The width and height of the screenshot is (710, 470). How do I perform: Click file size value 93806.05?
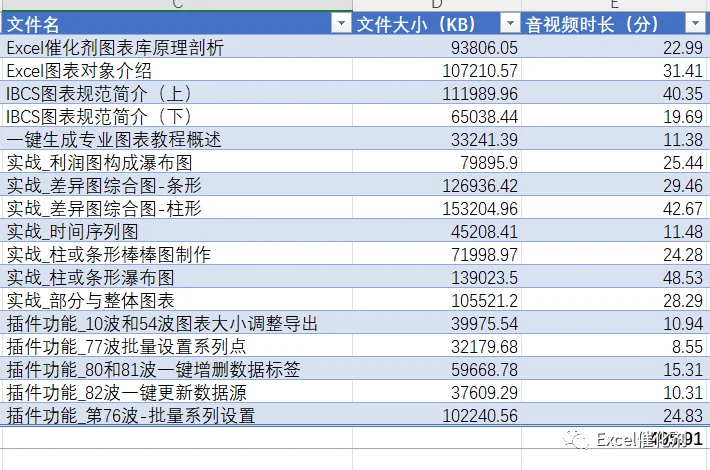tap(484, 47)
